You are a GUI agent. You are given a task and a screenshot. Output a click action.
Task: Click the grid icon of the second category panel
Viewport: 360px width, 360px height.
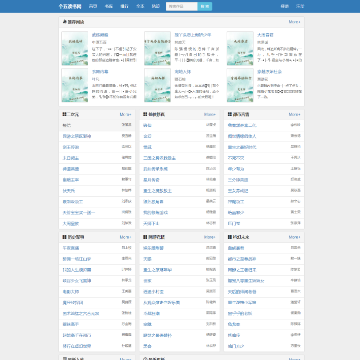click(145, 114)
